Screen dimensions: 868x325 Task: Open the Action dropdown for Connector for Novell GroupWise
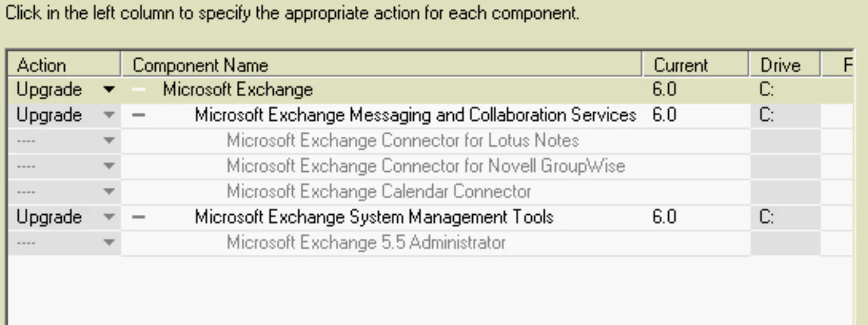[109, 166]
